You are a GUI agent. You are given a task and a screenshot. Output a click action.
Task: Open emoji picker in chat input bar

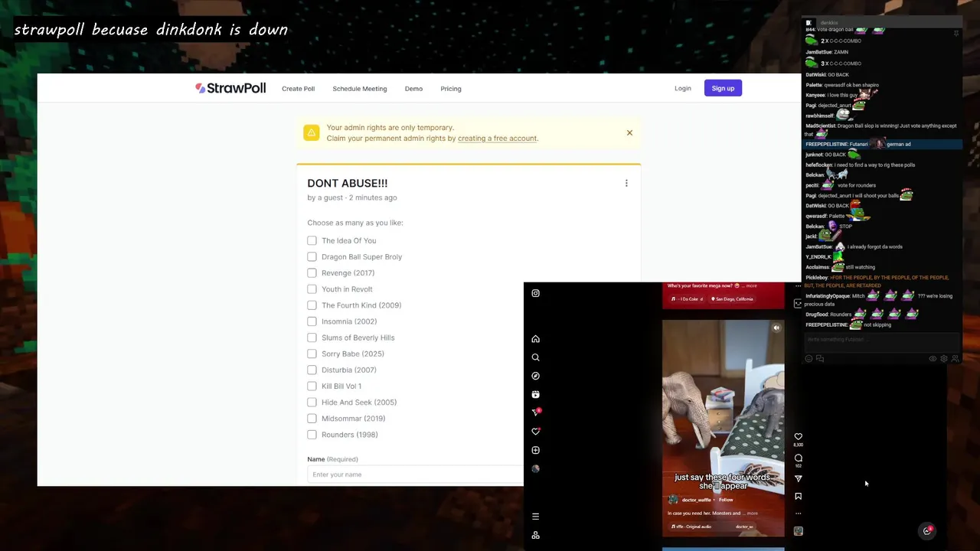[x=808, y=358]
